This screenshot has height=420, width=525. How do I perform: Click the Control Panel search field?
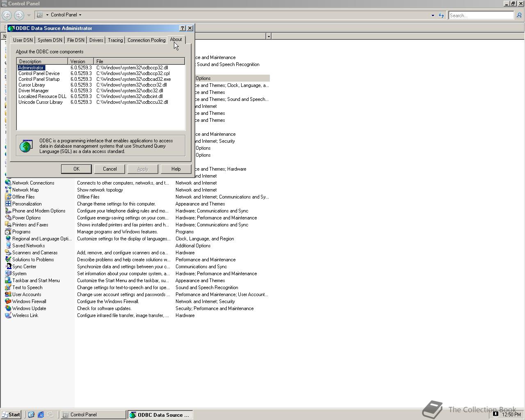coord(481,15)
